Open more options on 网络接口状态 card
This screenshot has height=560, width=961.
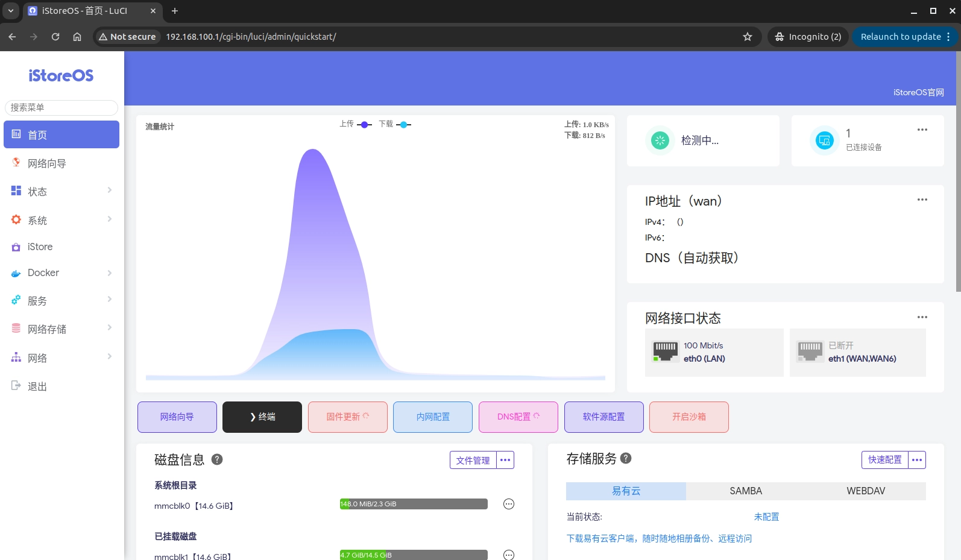coord(922,317)
